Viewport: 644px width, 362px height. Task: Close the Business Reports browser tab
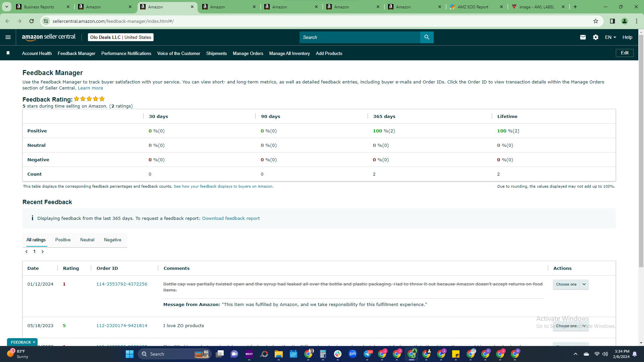pos(68,7)
